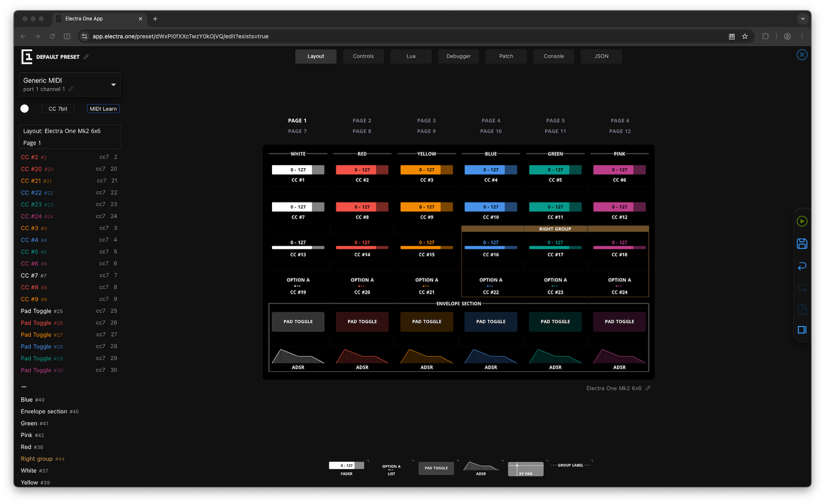The height and width of the screenshot is (504, 825).
Task: Select PAGE 10 in page list
Action: click(491, 131)
